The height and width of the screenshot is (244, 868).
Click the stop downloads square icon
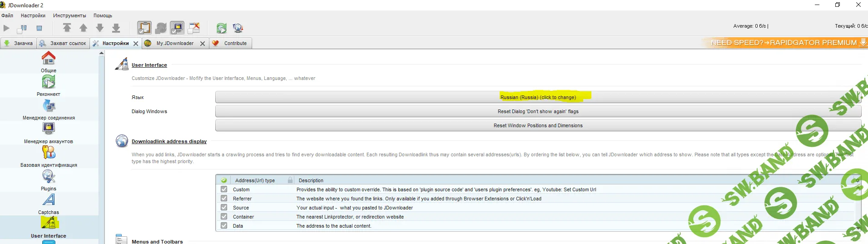coord(39,28)
